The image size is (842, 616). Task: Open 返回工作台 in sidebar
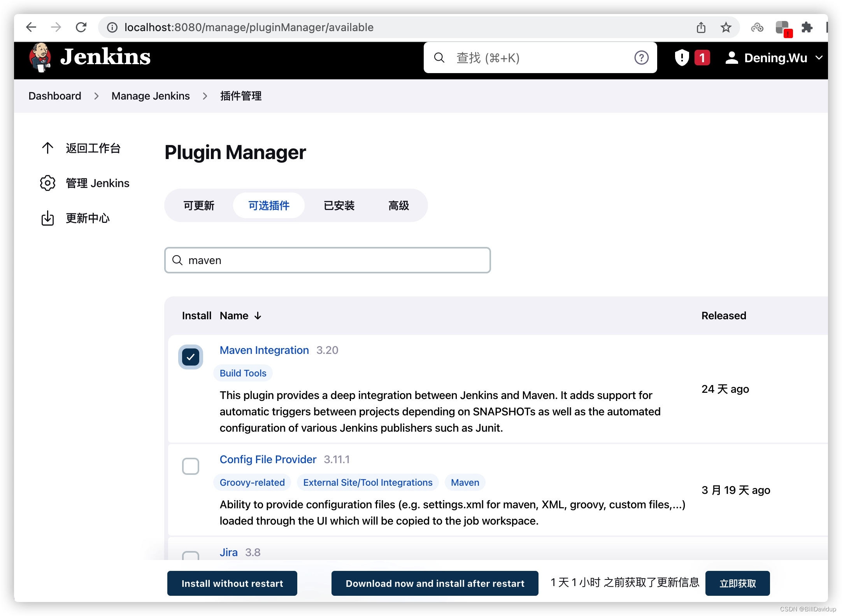[93, 148]
